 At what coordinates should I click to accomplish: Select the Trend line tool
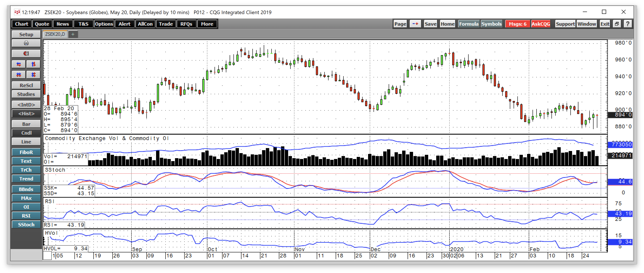(26, 179)
